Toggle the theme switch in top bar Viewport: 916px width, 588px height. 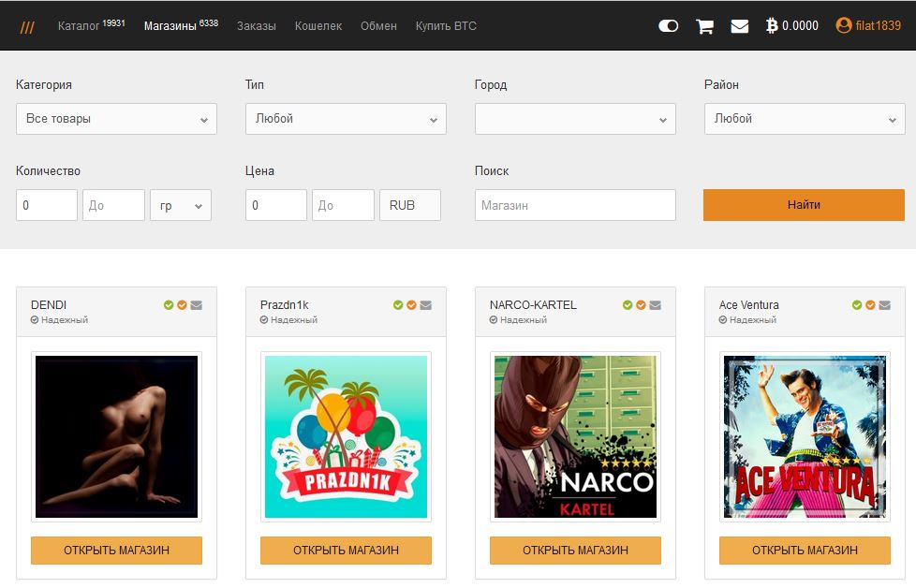(x=668, y=26)
